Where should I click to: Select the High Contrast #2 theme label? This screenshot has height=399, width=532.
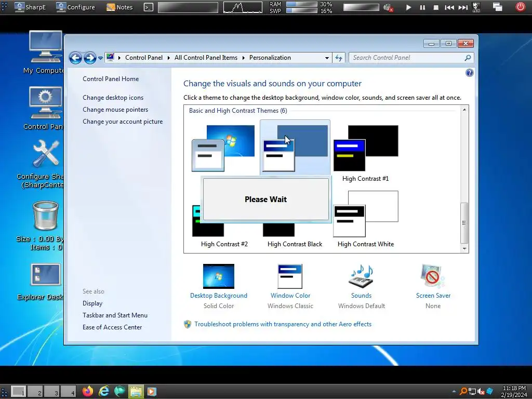point(224,244)
